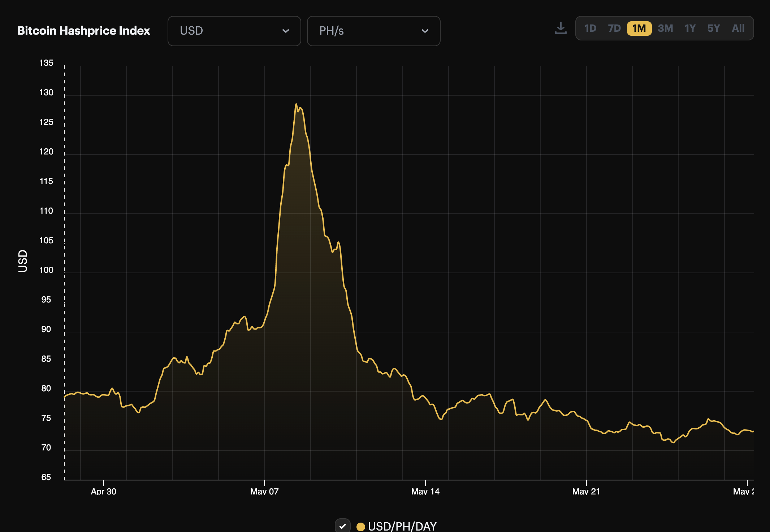Click the Bitcoin Hashprice Index title
Viewport: 770px width, 532px height.
pyautogui.click(x=83, y=31)
